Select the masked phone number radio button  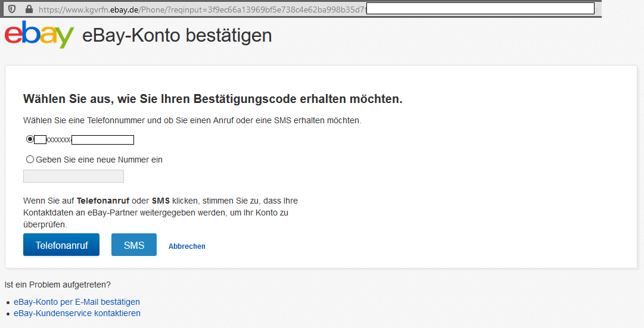click(30, 139)
